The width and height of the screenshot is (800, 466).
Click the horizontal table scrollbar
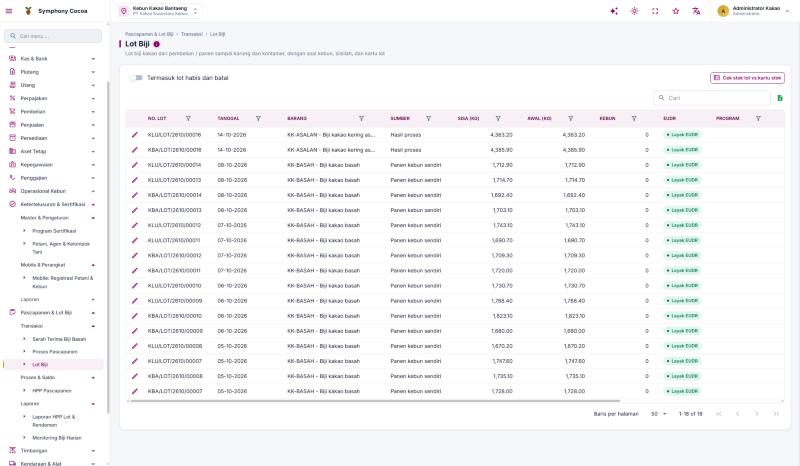click(374, 401)
